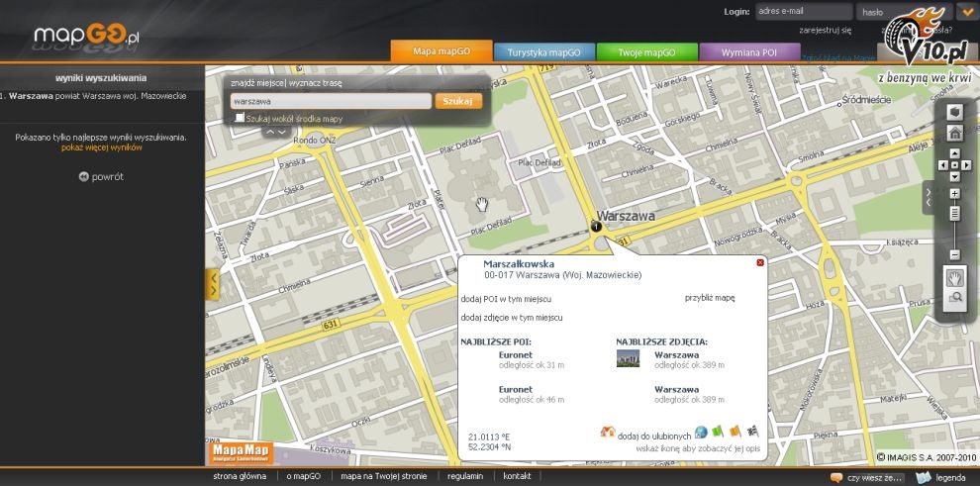
Task: Click the mapGO.pl logo
Action: 86,35
